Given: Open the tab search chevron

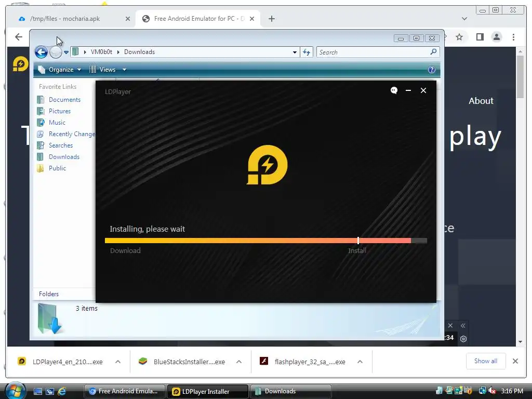Looking at the screenshot, I should (464, 19).
